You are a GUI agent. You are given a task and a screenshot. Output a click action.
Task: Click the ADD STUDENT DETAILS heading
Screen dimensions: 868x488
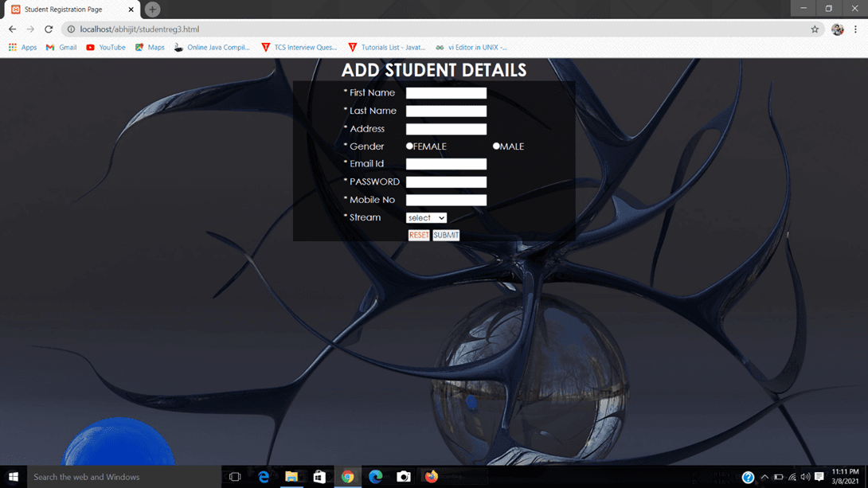[433, 70]
